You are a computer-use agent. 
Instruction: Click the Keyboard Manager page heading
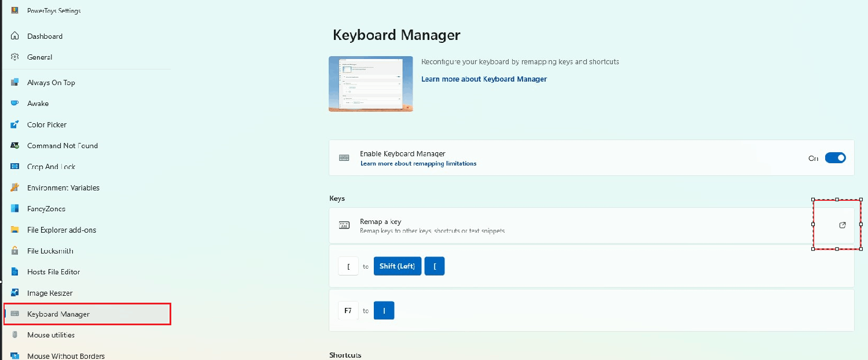click(396, 35)
